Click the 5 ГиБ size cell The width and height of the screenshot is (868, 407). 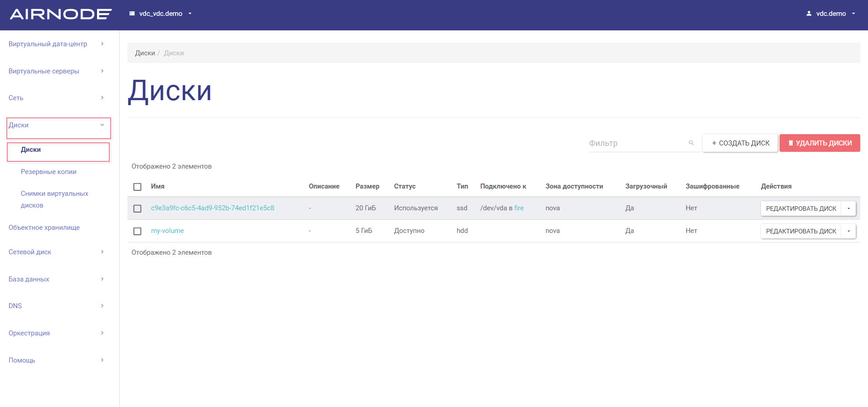(364, 231)
